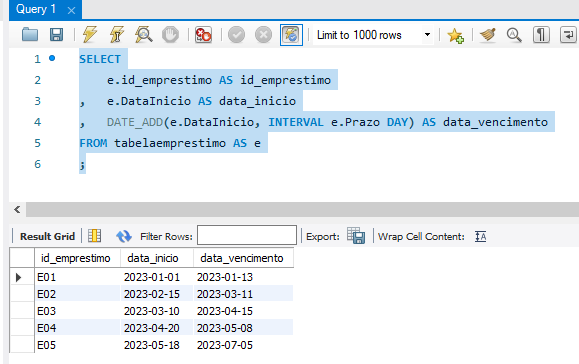
Task: Select the row marker arrow for E01
Action: tap(18, 277)
